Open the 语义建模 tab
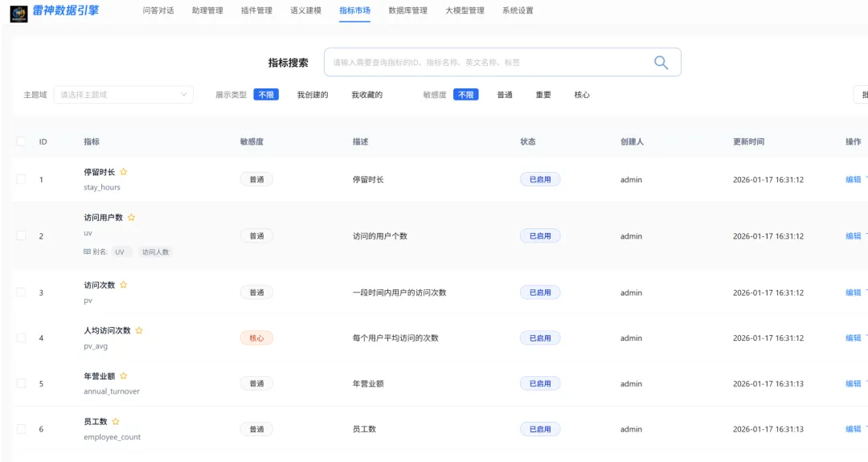This screenshot has width=868, height=462. point(306,10)
